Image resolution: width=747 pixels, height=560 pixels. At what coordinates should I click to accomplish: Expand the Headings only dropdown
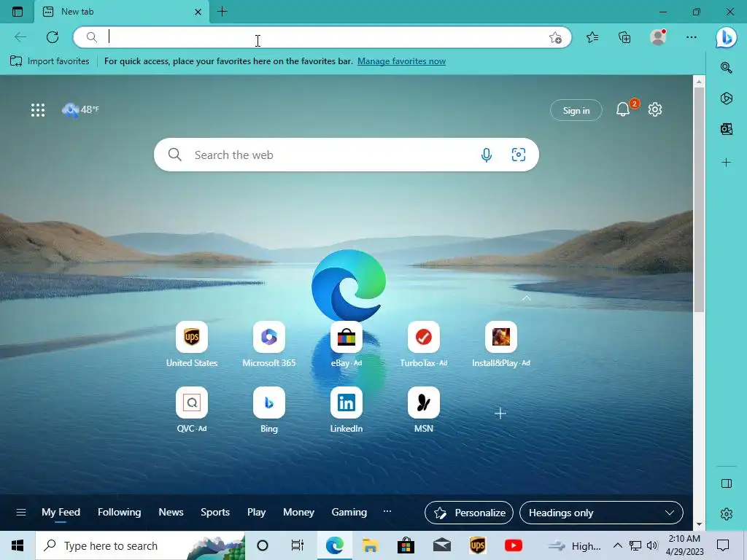601,513
